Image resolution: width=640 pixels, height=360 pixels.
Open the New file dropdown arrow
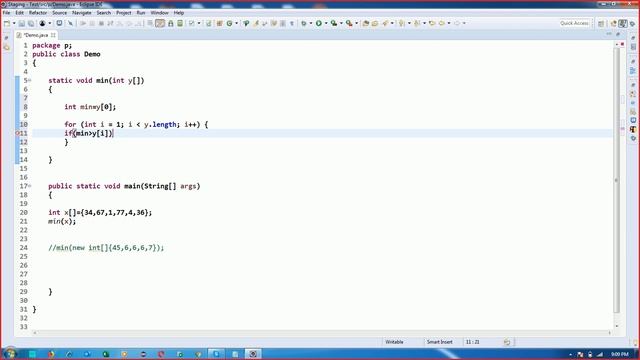(14, 24)
